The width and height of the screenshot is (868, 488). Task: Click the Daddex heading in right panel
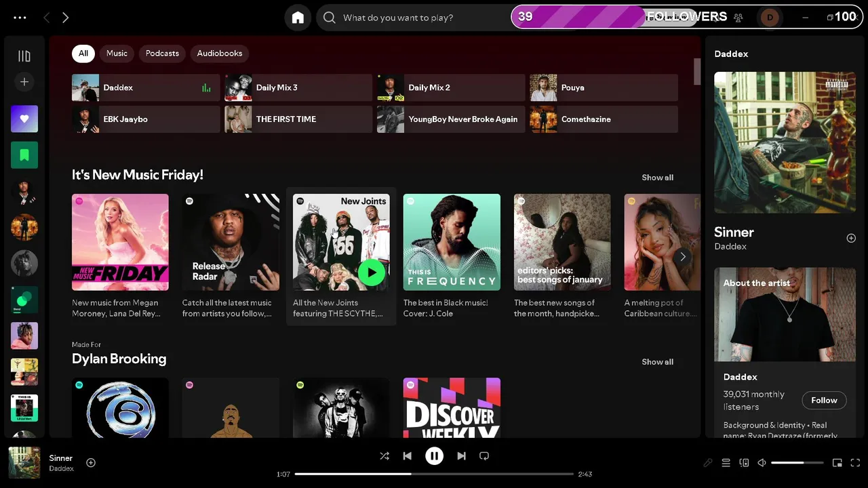point(731,54)
